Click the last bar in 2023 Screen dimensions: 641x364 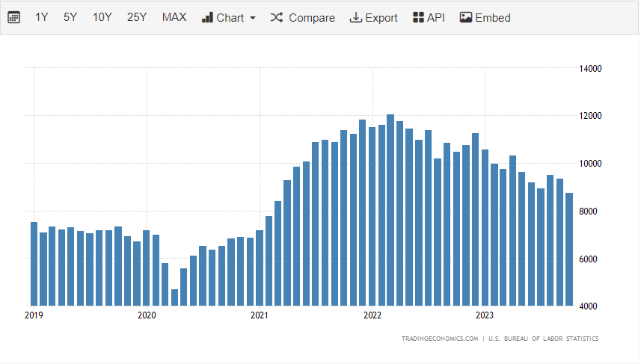[x=569, y=249]
